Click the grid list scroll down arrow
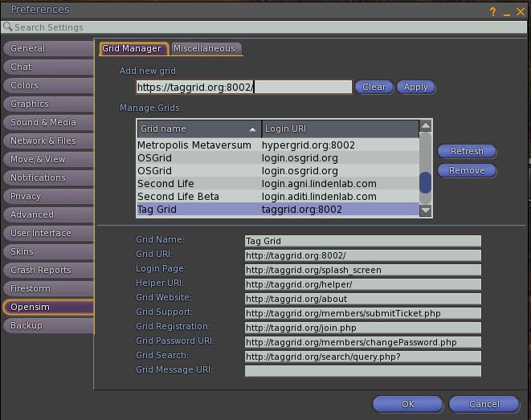 [425, 210]
